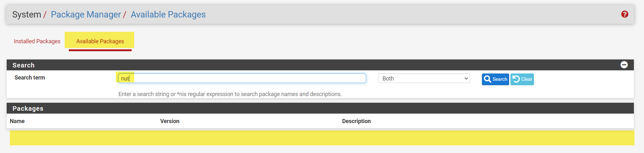Click the chevron arrow of the Both dropdown
The width and height of the screenshot is (644, 153).
click(x=466, y=79)
